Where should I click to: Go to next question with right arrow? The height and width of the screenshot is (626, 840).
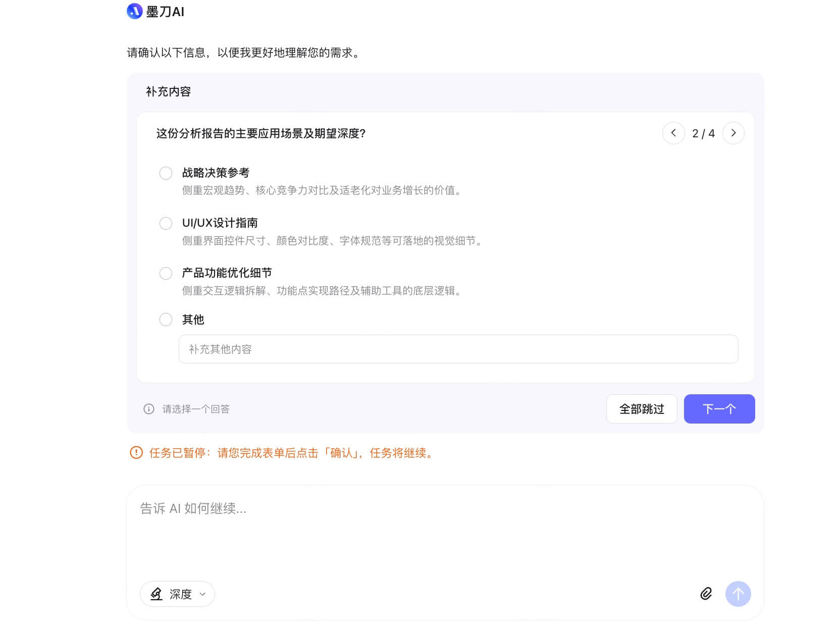(x=733, y=133)
